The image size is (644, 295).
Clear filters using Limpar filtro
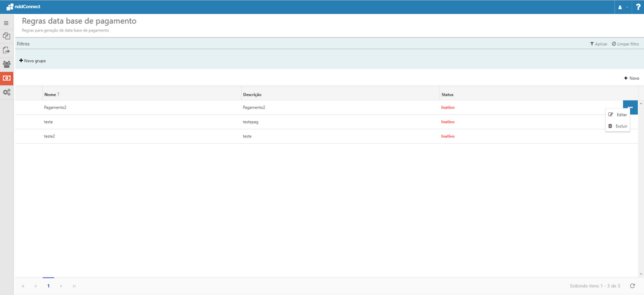tap(625, 44)
